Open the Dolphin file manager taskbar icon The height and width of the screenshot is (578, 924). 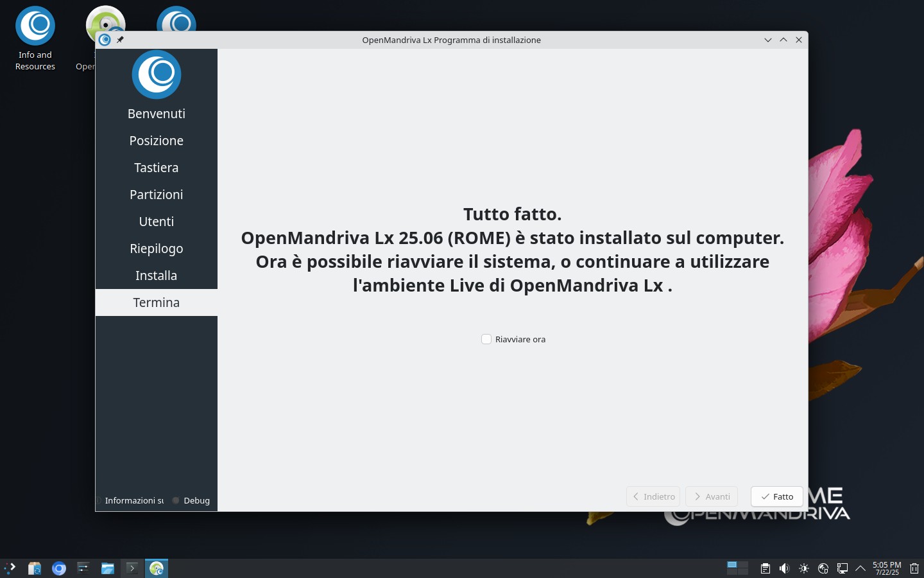(x=107, y=568)
